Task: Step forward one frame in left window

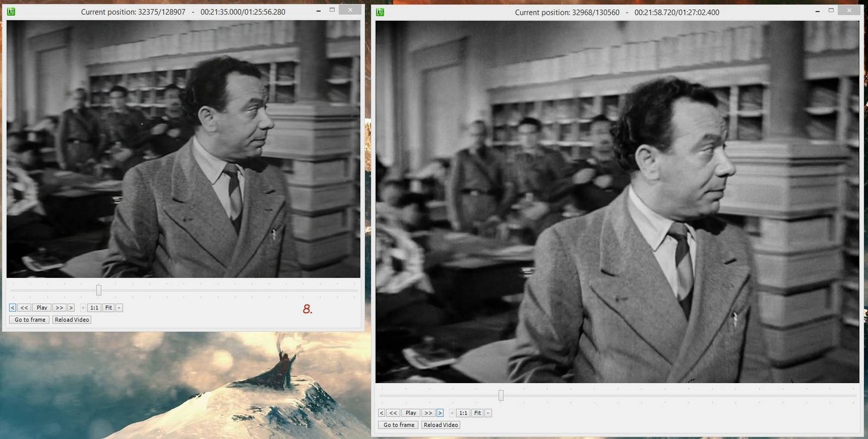Action: point(71,308)
